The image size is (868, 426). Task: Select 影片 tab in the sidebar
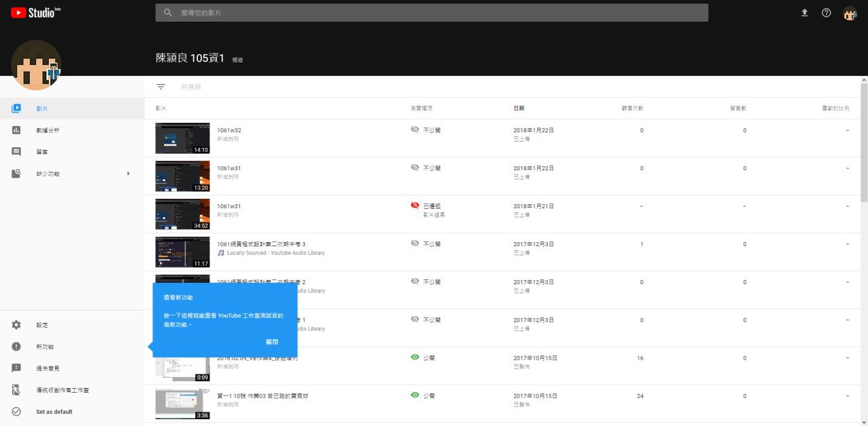pyautogui.click(x=42, y=109)
